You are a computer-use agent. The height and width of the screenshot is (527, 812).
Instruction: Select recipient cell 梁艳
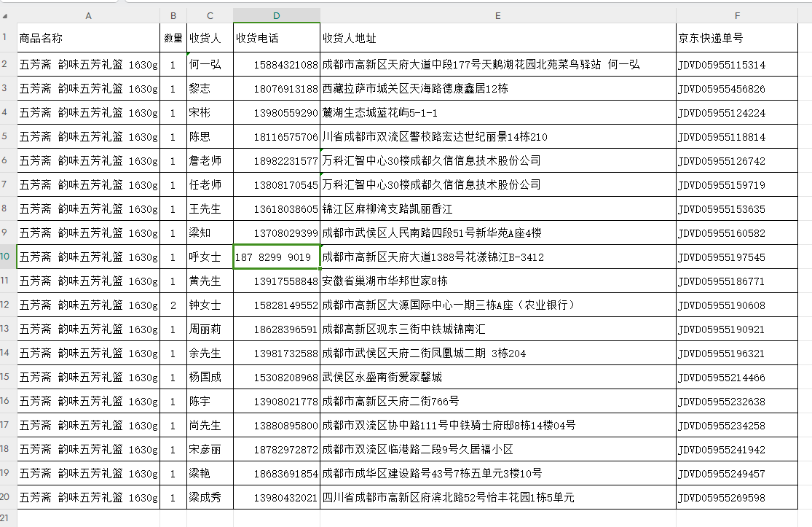pyautogui.click(x=210, y=473)
